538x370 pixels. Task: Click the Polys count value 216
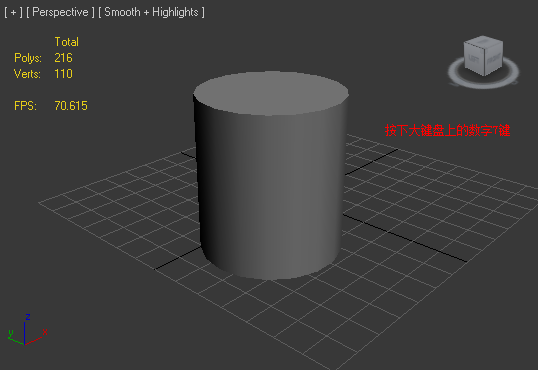coord(63,58)
